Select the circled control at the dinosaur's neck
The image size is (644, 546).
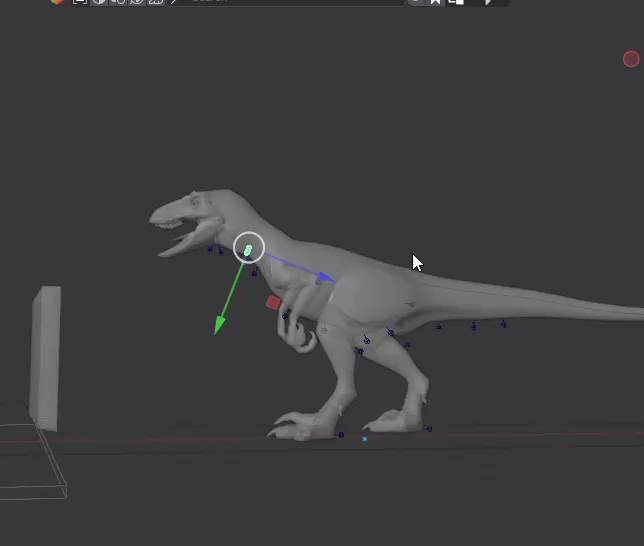coord(248,247)
